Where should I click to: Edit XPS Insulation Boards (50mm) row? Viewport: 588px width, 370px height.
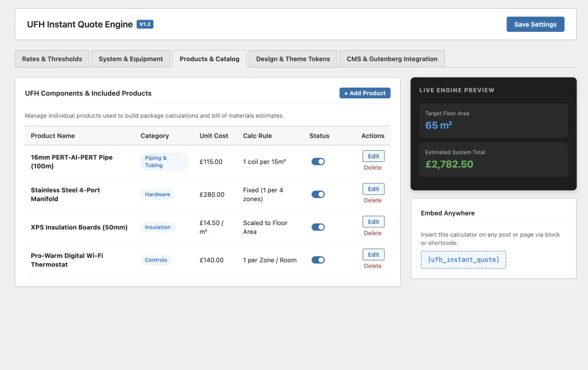click(374, 222)
